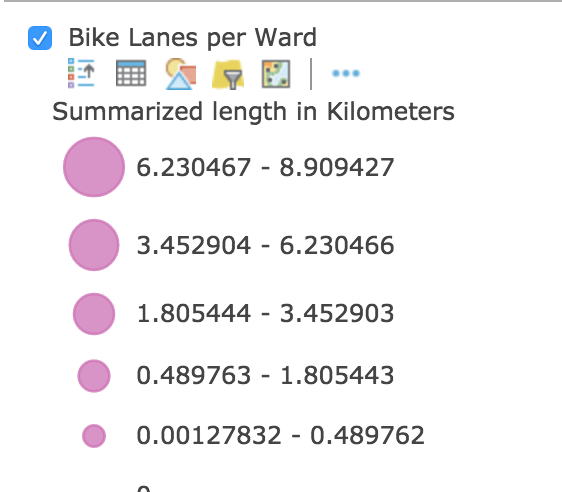Click the partially visible 0 legend entry
This screenshot has width=562, height=492.
[x=144, y=488]
